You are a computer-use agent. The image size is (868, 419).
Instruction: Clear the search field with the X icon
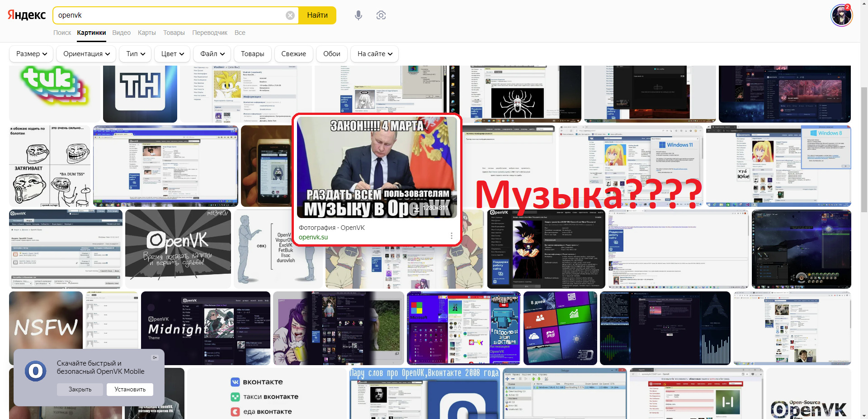click(290, 15)
